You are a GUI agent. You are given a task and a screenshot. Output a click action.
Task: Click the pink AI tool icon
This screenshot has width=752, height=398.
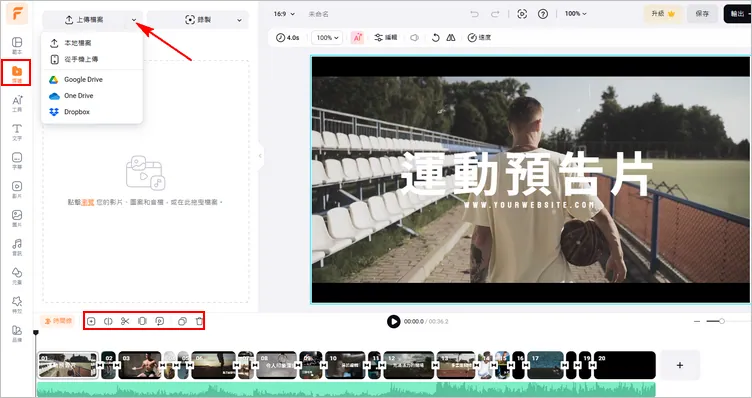[x=357, y=37]
